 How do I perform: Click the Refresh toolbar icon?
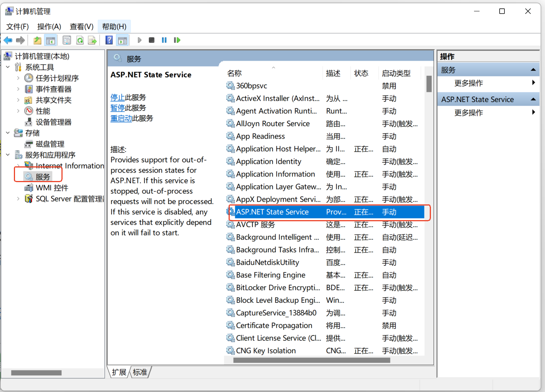(80, 40)
